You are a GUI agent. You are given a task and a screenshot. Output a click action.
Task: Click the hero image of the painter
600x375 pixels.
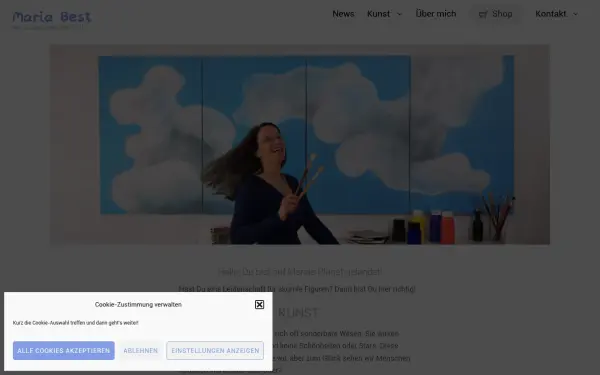[300, 145]
